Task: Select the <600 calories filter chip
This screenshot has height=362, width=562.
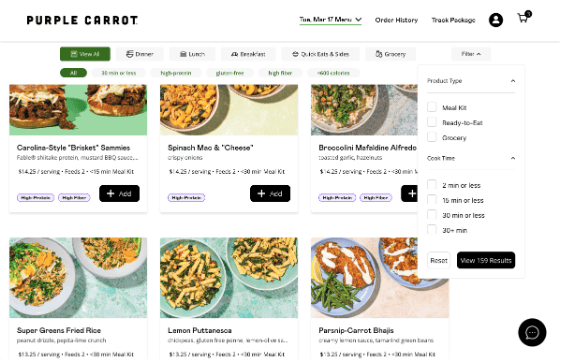Action: (333, 73)
